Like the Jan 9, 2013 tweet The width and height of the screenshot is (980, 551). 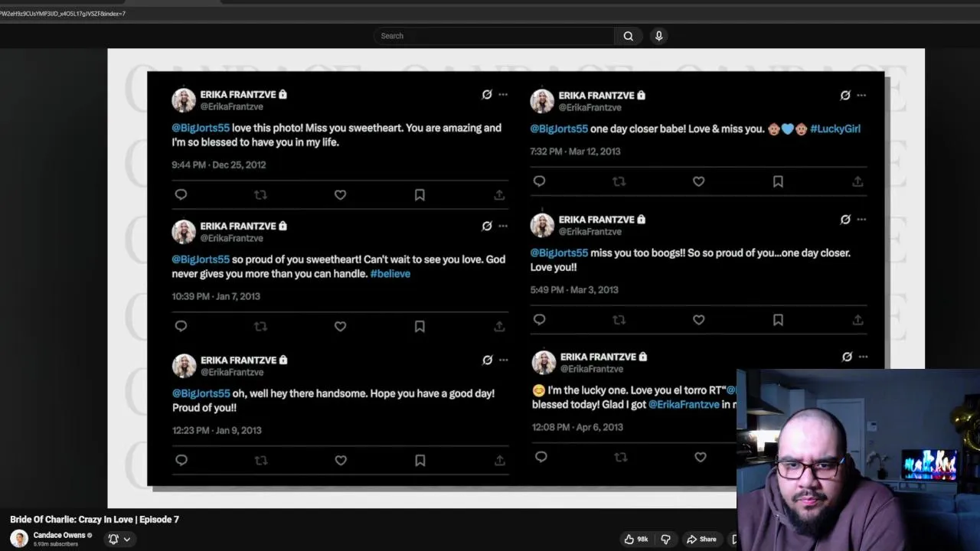click(341, 460)
